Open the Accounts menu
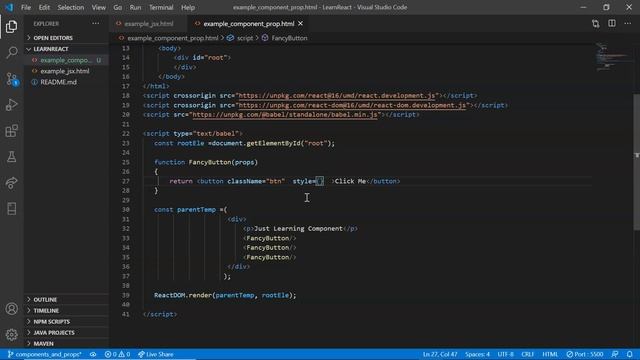Screen dimensions: 640x360 11,309
